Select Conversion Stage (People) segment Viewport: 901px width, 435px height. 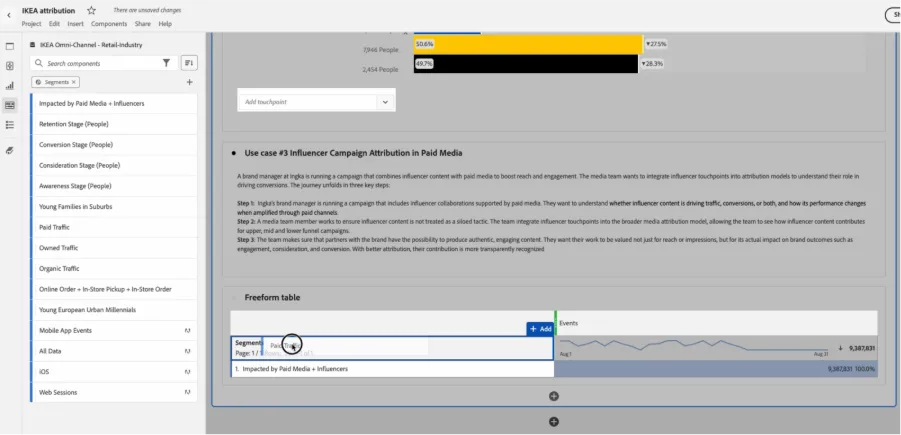click(x=114, y=145)
